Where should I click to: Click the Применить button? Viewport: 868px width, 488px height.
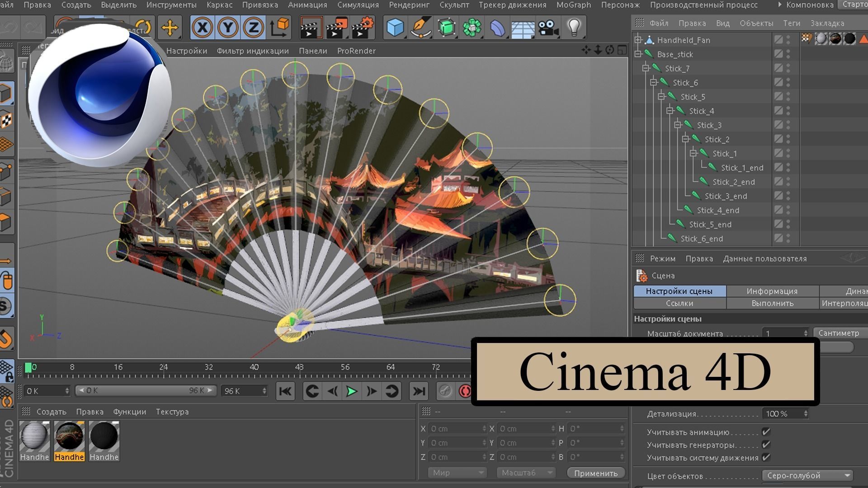point(595,473)
